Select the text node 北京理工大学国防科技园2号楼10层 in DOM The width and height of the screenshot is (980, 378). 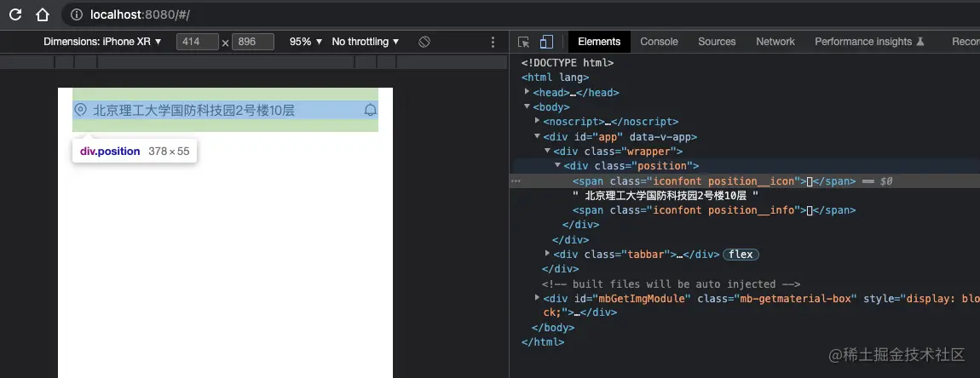[665, 196]
